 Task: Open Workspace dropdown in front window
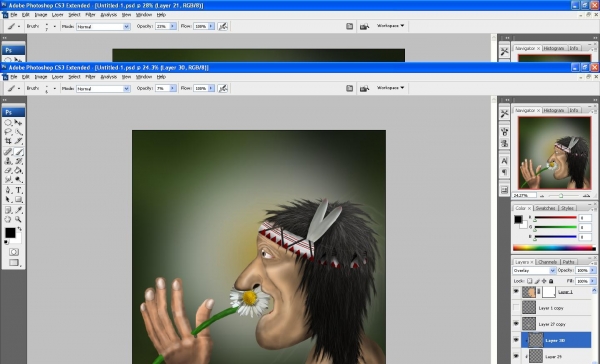(x=390, y=88)
